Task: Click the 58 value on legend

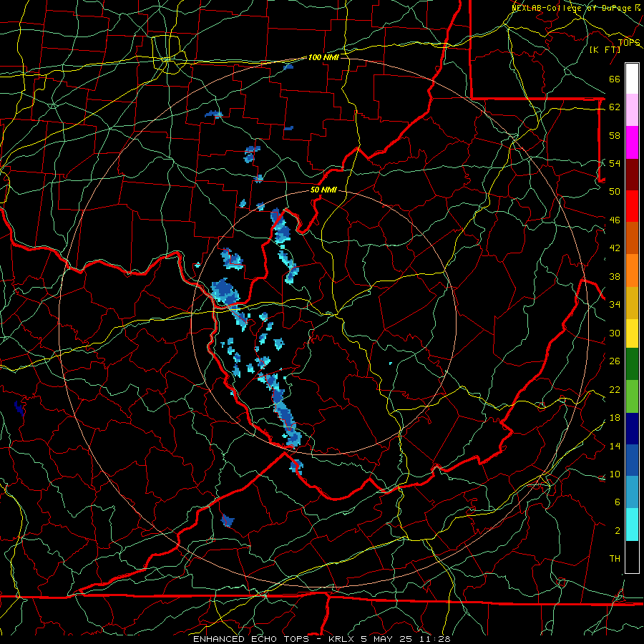Action: click(615, 135)
